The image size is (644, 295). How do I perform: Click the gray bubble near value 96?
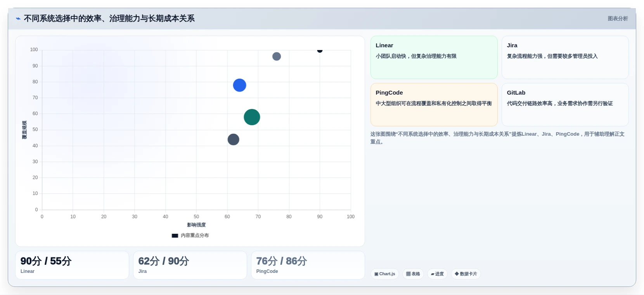tap(277, 57)
